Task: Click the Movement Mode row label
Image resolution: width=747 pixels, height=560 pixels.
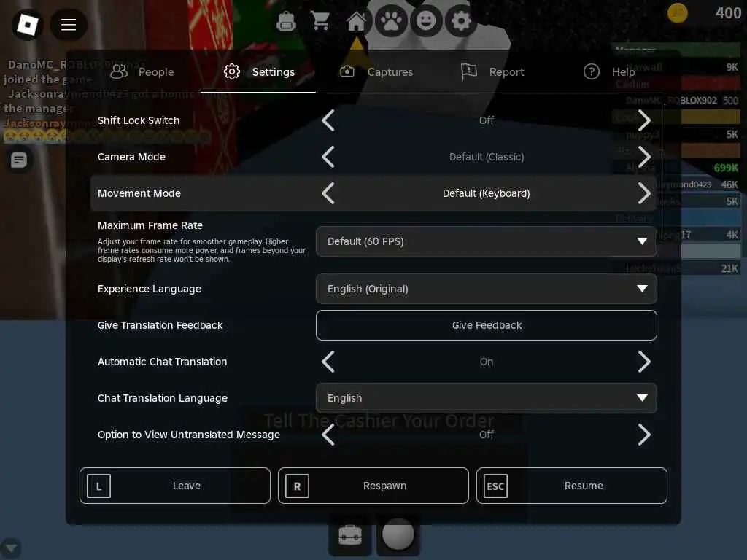Action: pyautogui.click(x=139, y=193)
